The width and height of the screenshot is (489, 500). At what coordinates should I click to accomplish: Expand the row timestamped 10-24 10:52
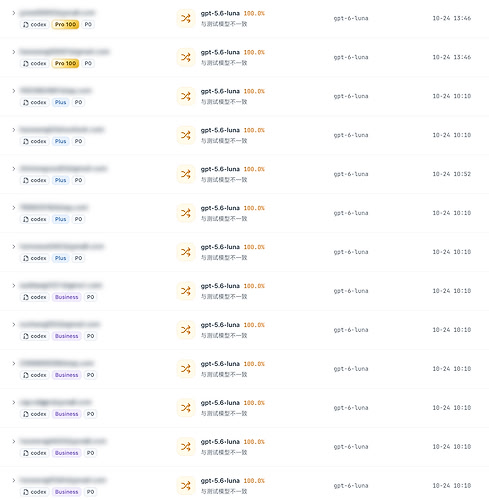[x=14, y=169]
